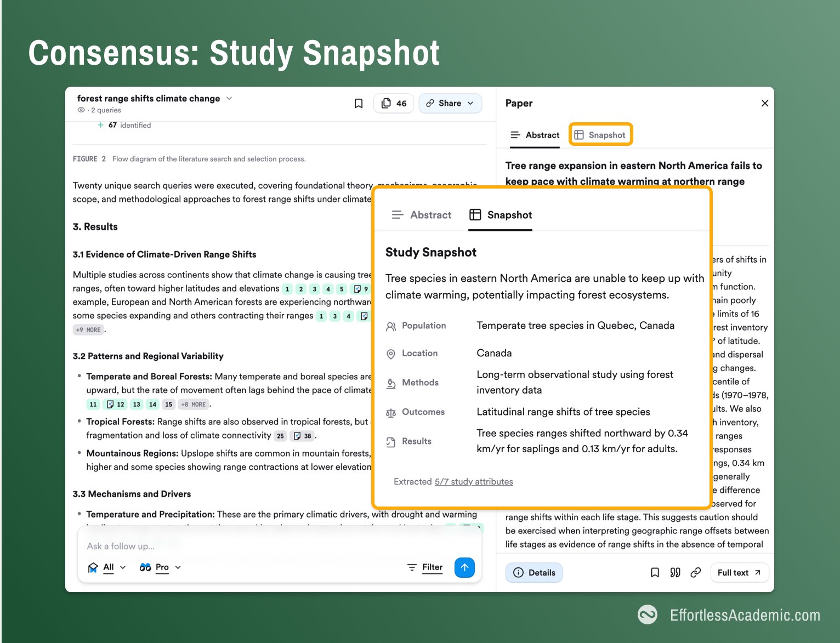
Task: Save the paper with the bottom bookmark icon
Action: click(x=655, y=572)
